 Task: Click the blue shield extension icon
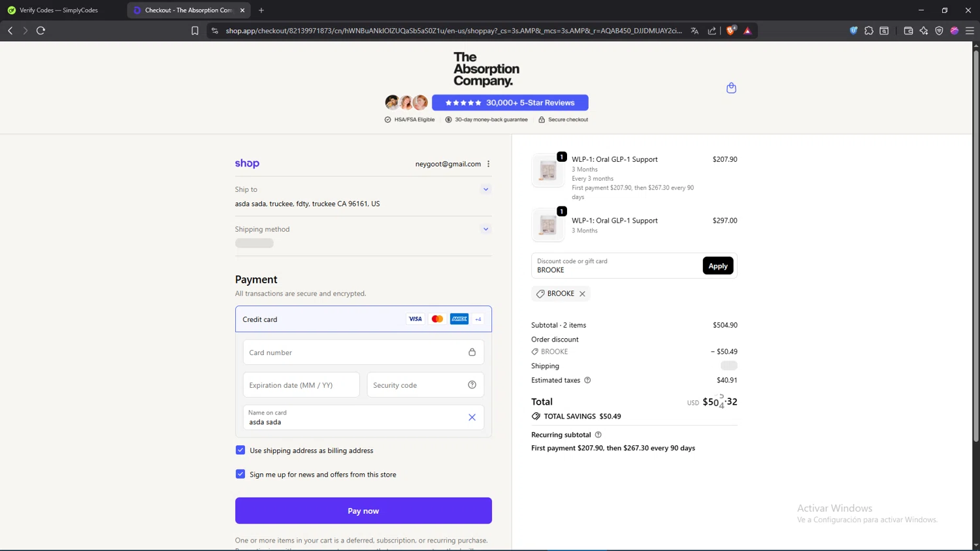(853, 31)
